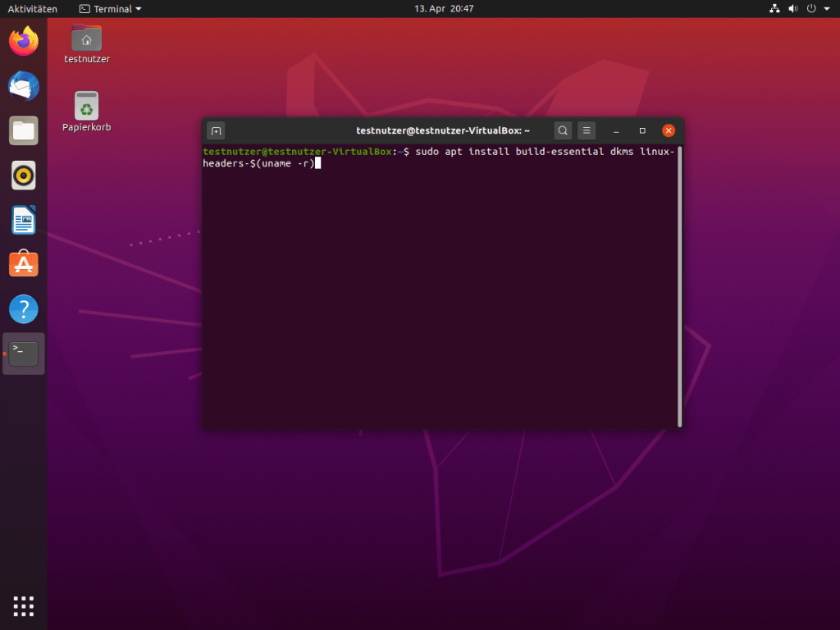Viewport: 840px width, 630px height.
Task: Open Ubuntu Software store
Action: coord(24,264)
